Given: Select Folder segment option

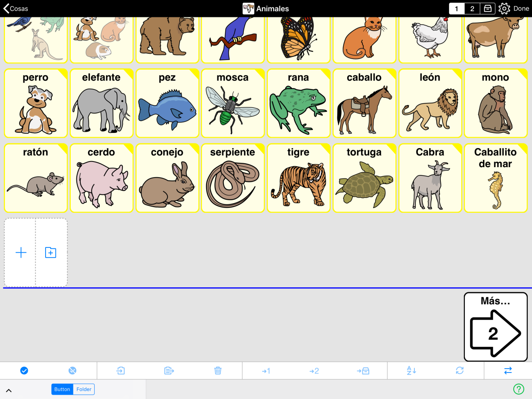Looking at the screenshot, I should [84, 389].
